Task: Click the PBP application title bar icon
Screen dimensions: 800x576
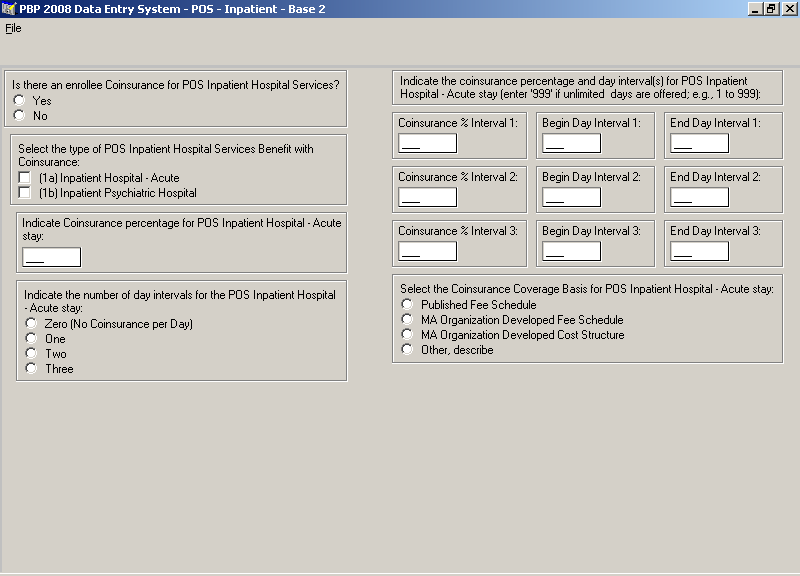Action: pos(9,9)
